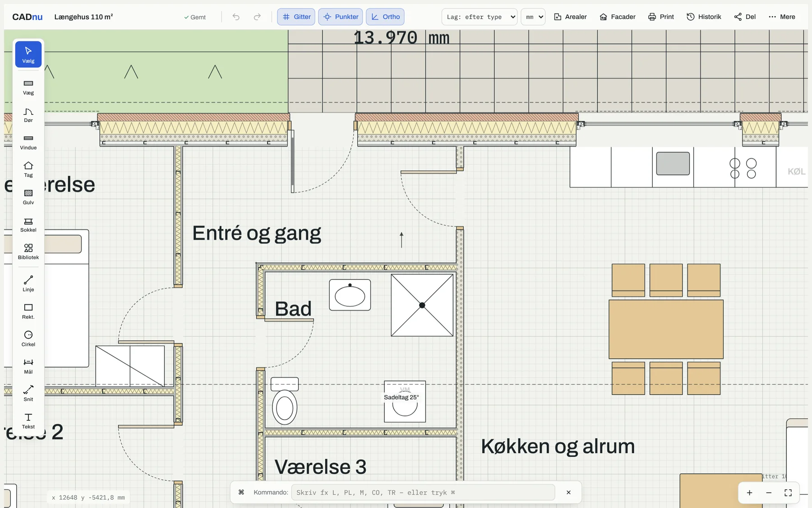Viewport: 812px width, 508px height.
Task: Choose the Tekst text tool
Action: tap(28, 421)
